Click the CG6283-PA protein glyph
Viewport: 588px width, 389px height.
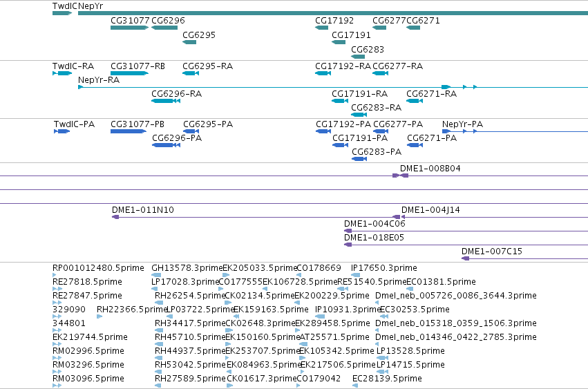pos(359,159)
